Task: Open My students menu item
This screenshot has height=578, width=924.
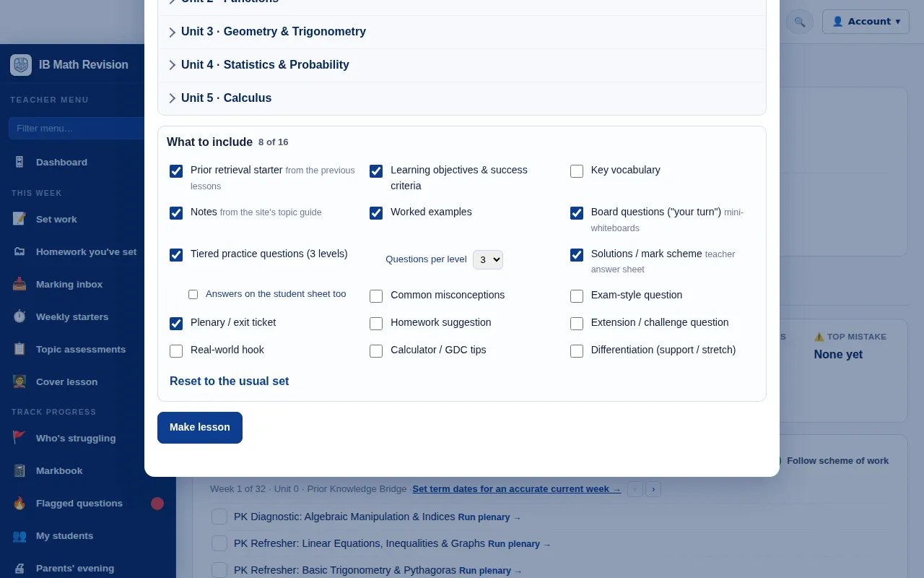Action: (88, 535)
